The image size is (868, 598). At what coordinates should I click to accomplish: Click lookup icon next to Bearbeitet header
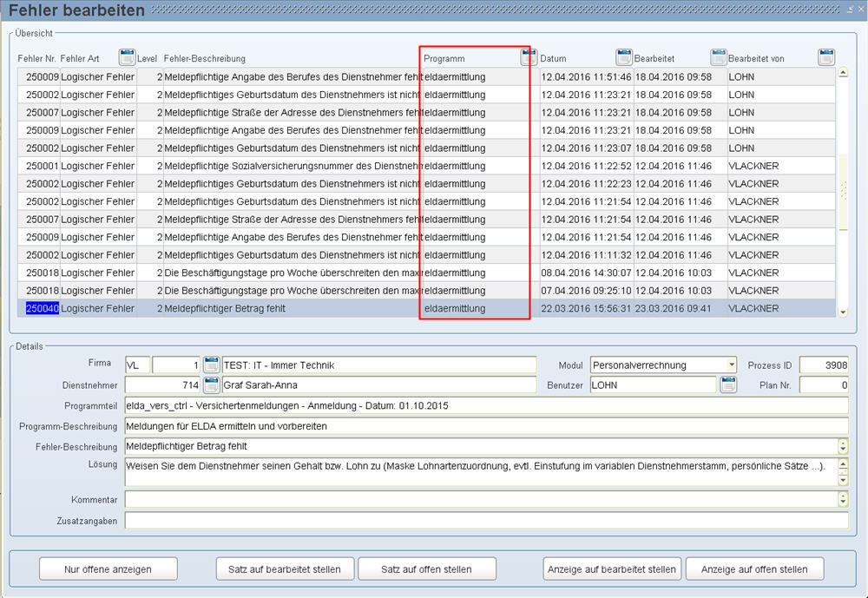[x=719, y=58]
